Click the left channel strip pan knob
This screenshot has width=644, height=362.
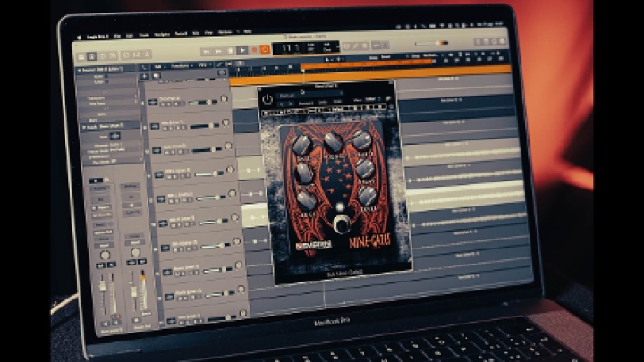106,256
